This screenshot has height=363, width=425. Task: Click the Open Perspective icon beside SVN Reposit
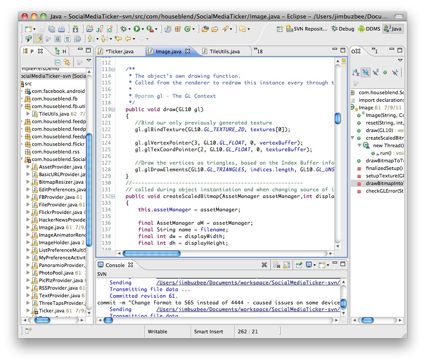pos(279,29)
